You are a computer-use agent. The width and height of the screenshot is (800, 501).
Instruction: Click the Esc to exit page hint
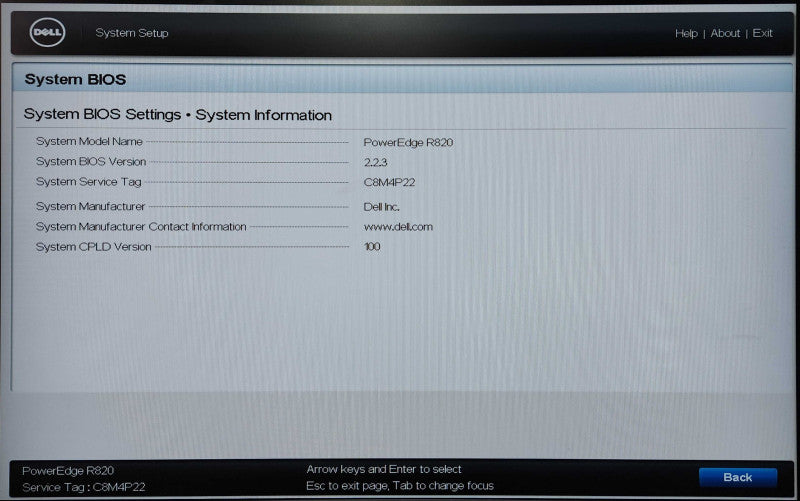coord(399,486)
